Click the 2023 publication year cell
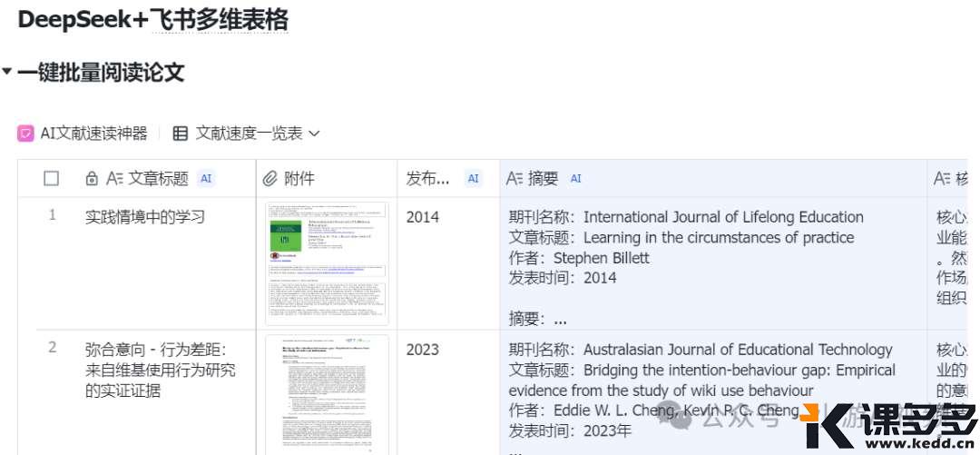Screen dimensions: 980x455 (x=423, y=350)
